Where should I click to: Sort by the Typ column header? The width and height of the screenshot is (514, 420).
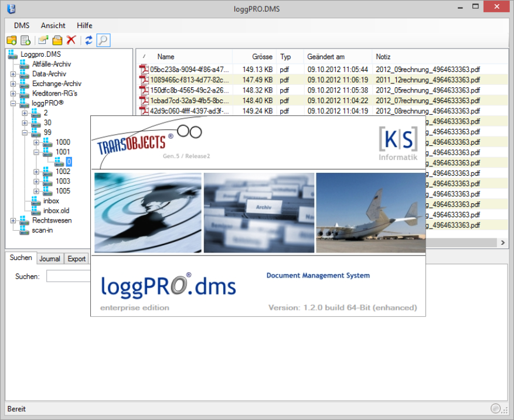[290, 57]
